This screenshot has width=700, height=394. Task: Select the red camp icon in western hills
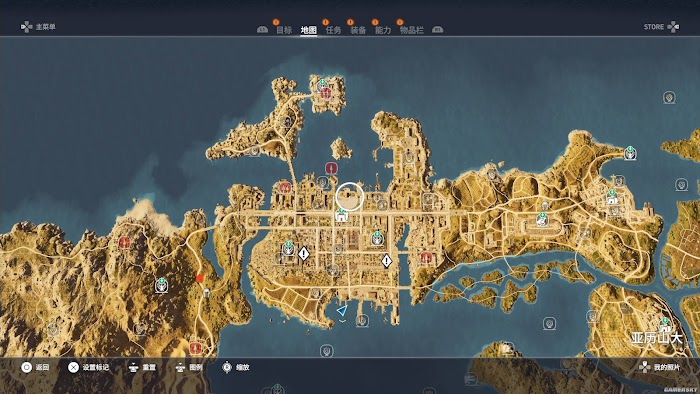coord(125,243)
